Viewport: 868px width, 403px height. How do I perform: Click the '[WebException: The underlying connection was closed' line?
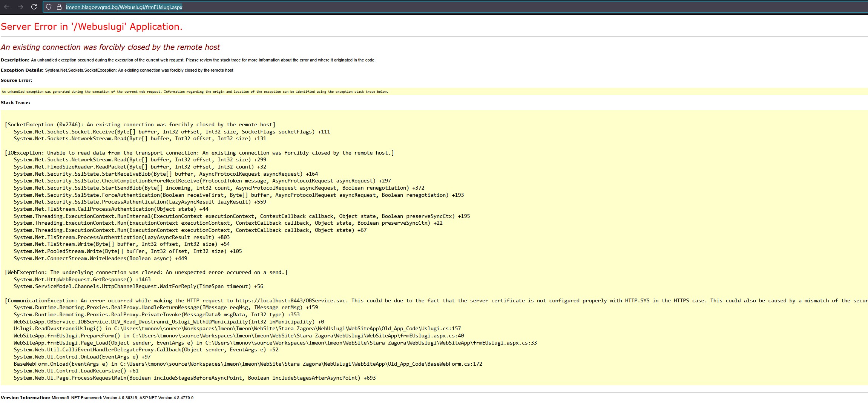point(146,272)
